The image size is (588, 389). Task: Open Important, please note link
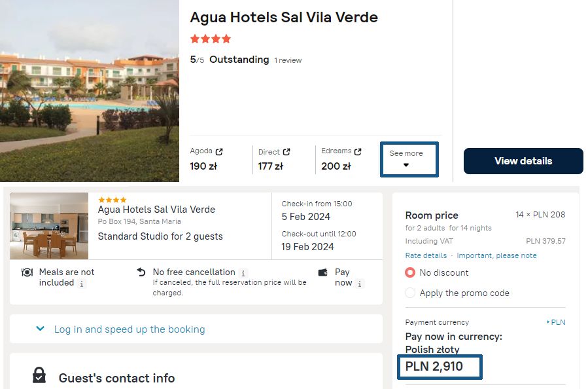[x=496, y=255]
